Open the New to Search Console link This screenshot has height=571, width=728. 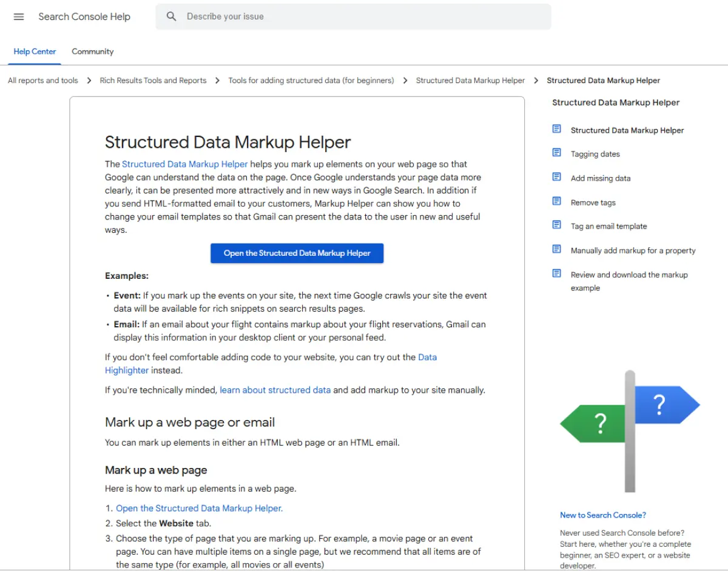(602, 515)
